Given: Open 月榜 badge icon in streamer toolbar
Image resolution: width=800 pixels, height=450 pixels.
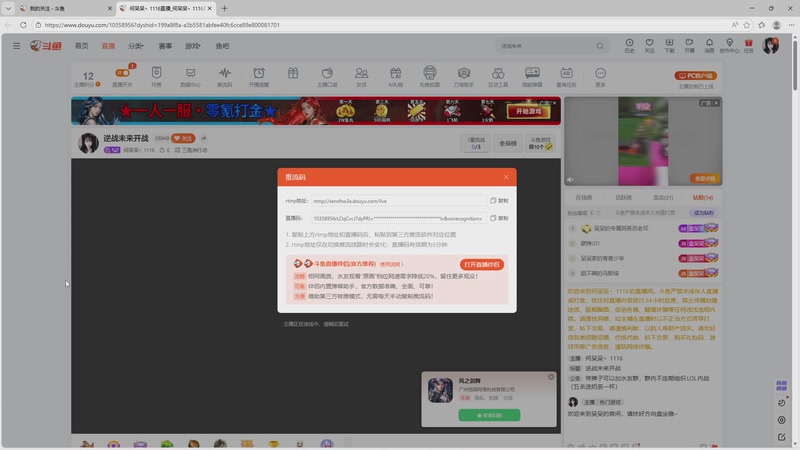Looking at the screenshot, I should tap(157, 76).
